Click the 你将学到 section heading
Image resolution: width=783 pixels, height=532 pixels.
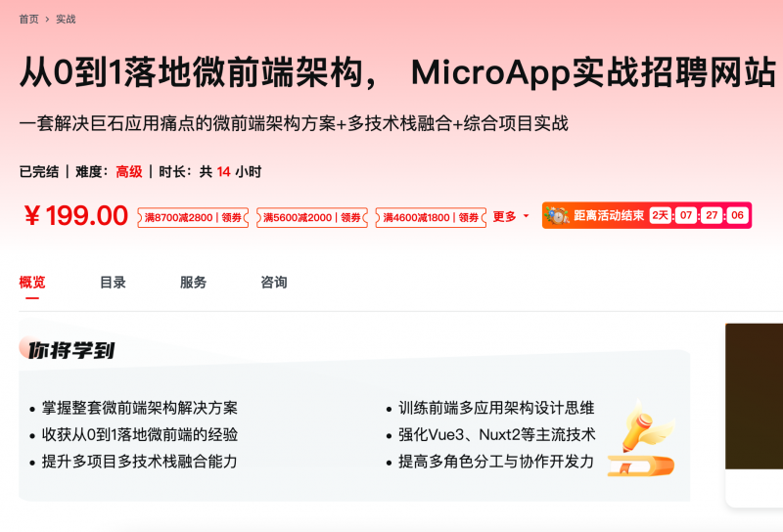coord(70,350)
